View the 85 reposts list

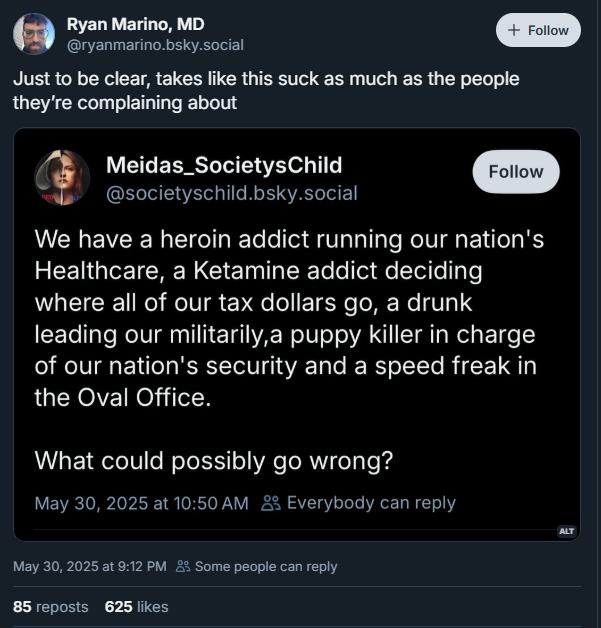(50, 607)
